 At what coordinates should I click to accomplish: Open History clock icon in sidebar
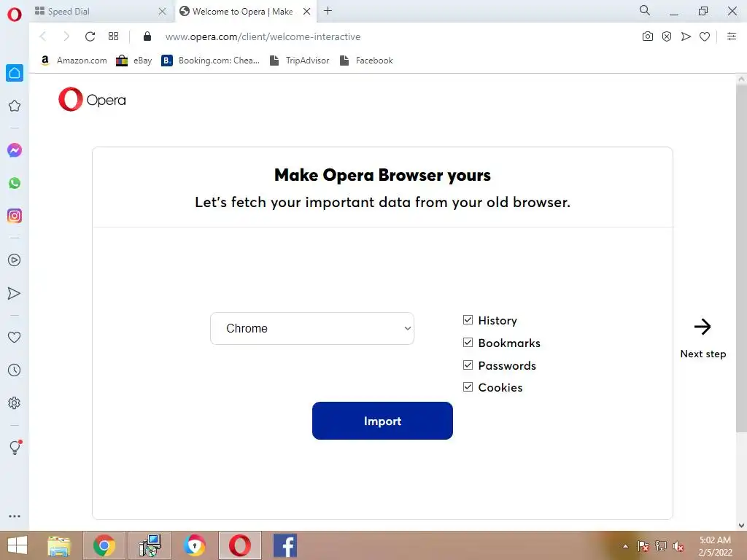15,370
